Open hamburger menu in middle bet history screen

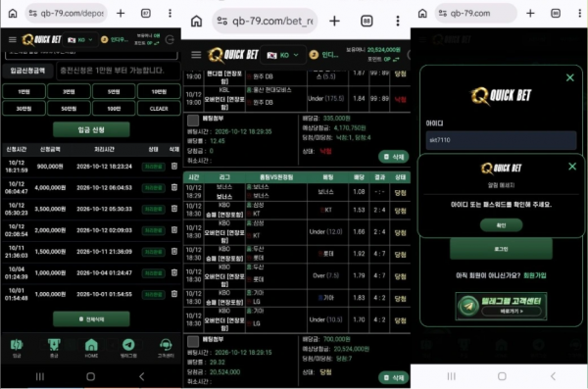[196, 55]
